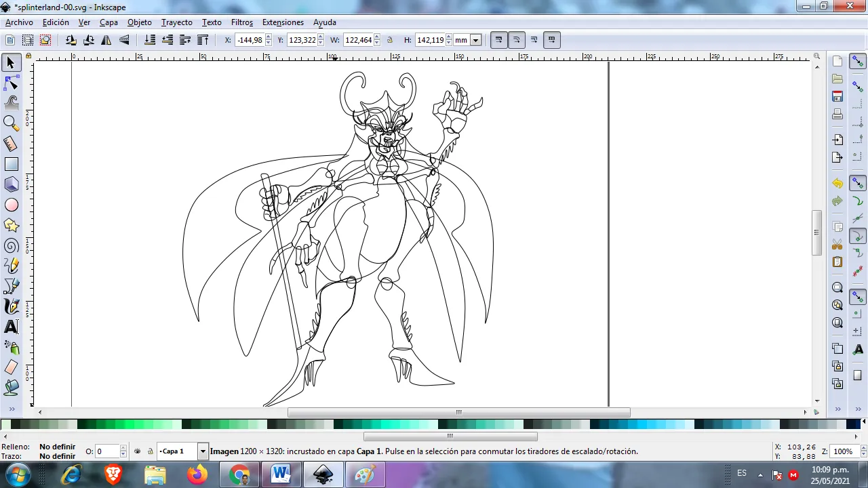The image size is (868, 488).
Task: Lower selection to bottom
Action: point(150,40)
